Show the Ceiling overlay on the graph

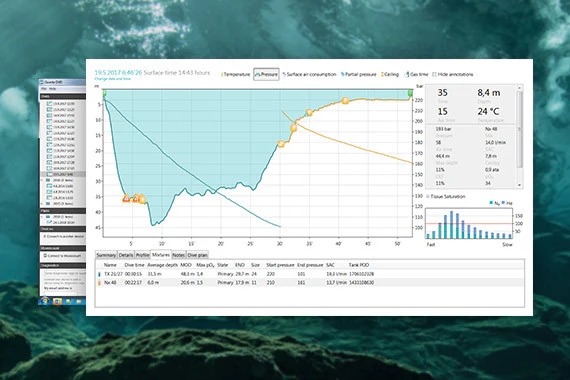(390, 75)
